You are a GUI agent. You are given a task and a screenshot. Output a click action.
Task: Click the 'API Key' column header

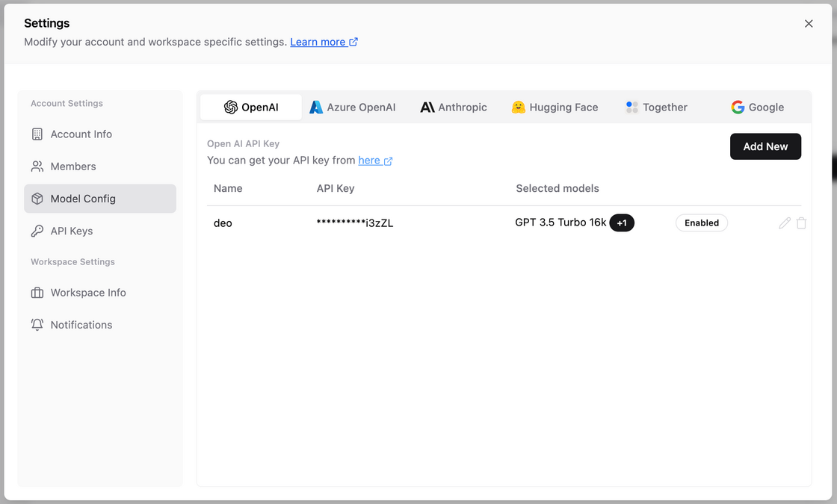point(336,188)
